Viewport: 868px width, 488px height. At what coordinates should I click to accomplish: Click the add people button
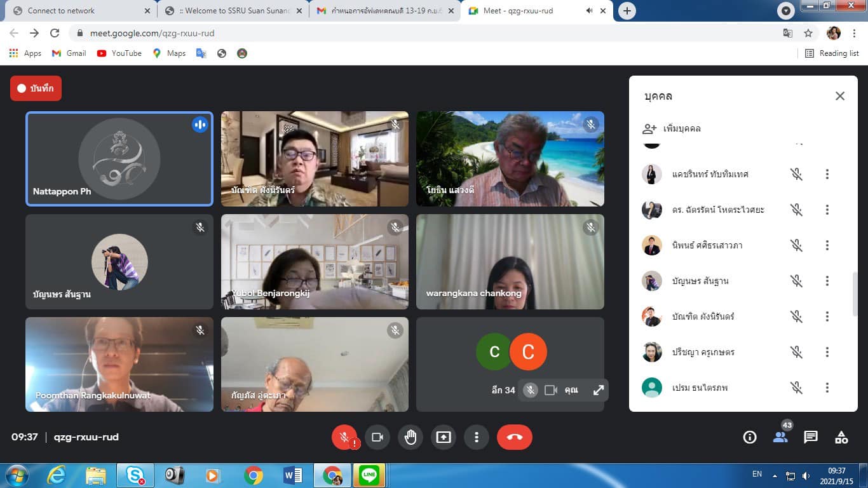coord(672,128)
